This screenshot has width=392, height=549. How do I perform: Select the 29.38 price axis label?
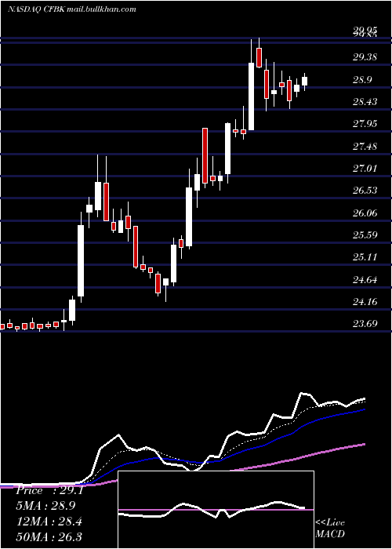click(x=365, y=56)
